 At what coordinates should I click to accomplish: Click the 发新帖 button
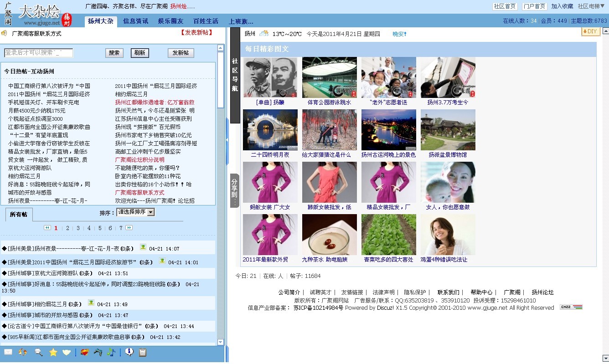coord(181,53)
